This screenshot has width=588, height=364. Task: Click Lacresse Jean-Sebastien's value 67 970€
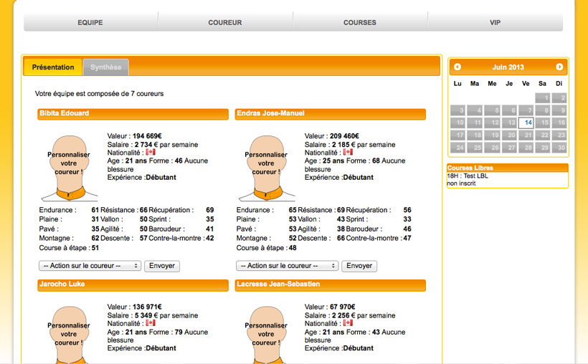342,307
